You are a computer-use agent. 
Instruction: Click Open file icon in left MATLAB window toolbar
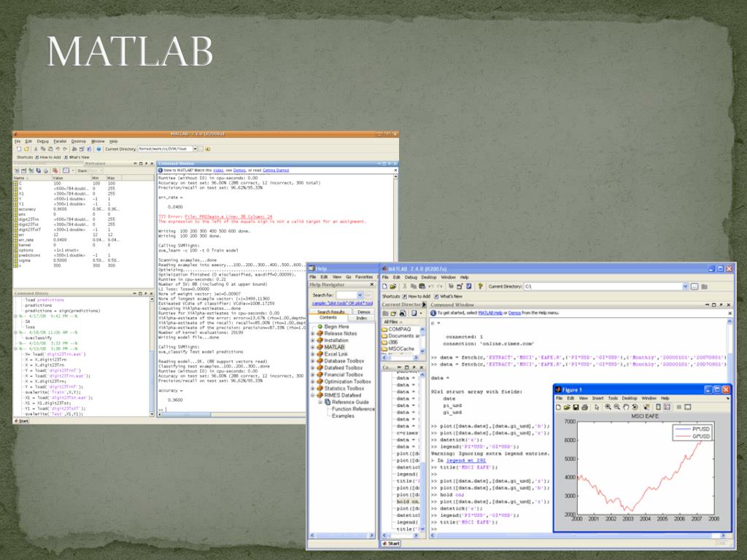click(27, 149)
